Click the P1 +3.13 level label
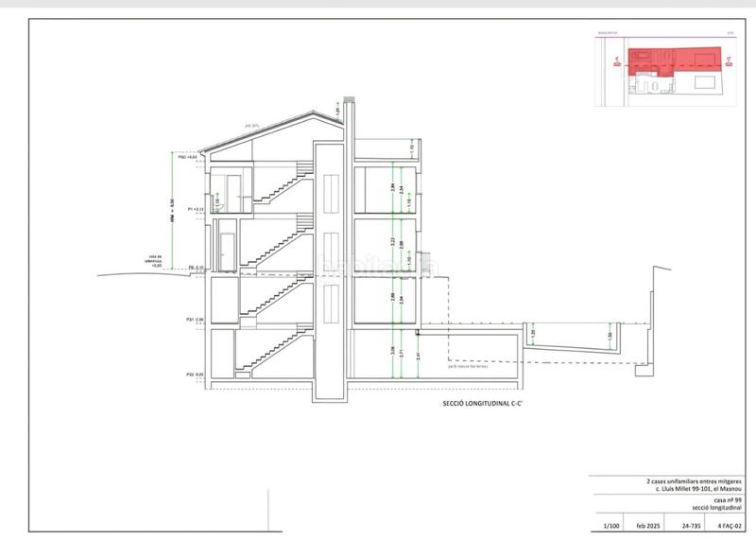 [x=196, y=208]
